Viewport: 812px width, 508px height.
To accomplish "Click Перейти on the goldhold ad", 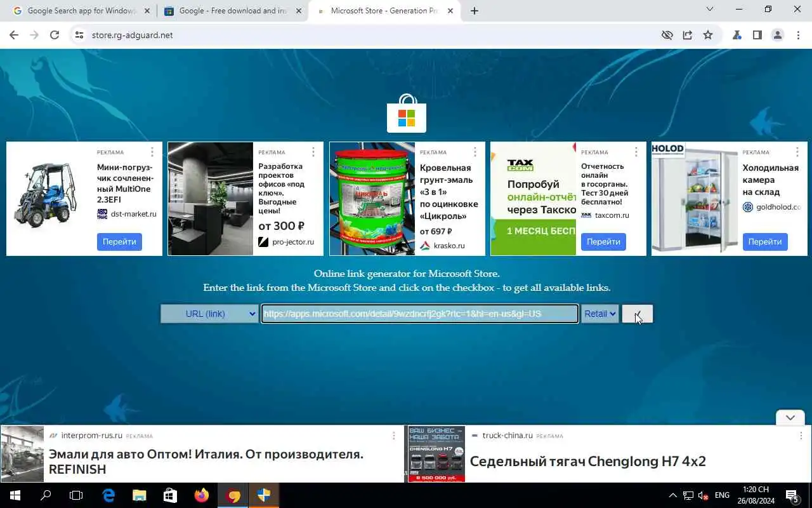I will tap(765, 242).
